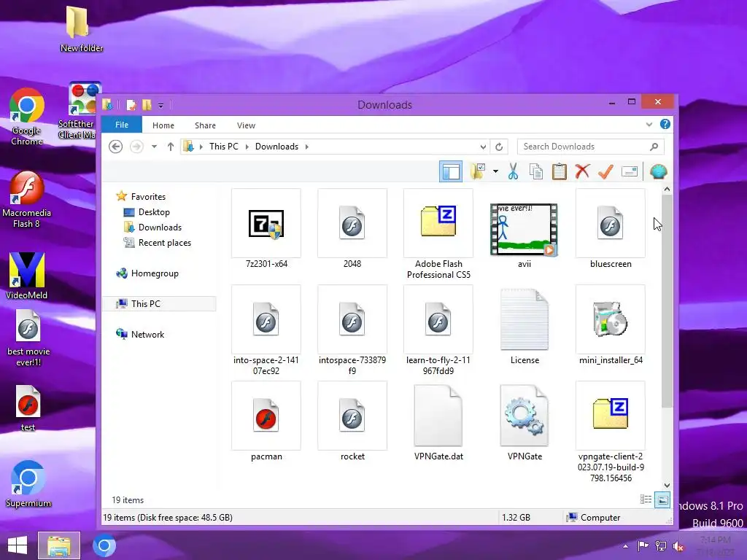Expand the chevron after Downloads breadcrumb
Image resolution: width=747 pixels, height=560 pixels.
tap(307, 146)
